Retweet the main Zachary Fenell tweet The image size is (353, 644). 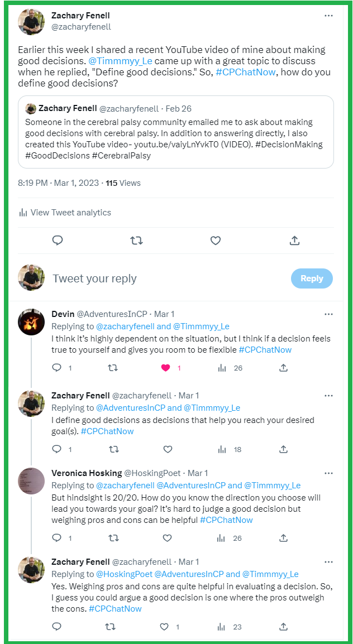tap(136, 241)
